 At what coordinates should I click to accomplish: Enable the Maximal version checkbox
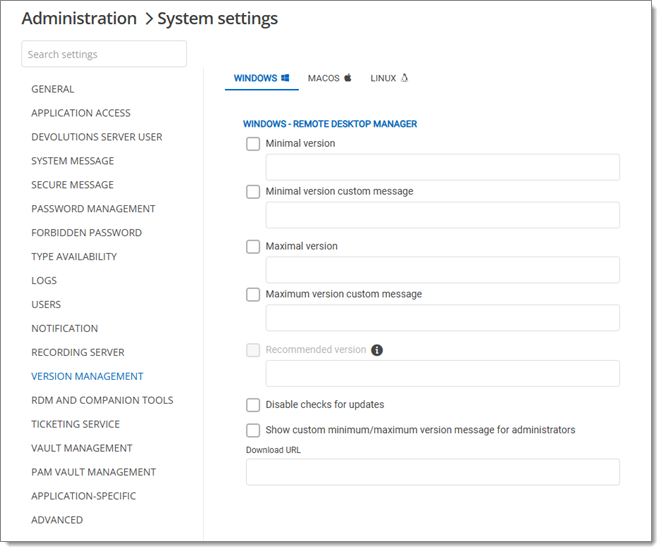253,247
